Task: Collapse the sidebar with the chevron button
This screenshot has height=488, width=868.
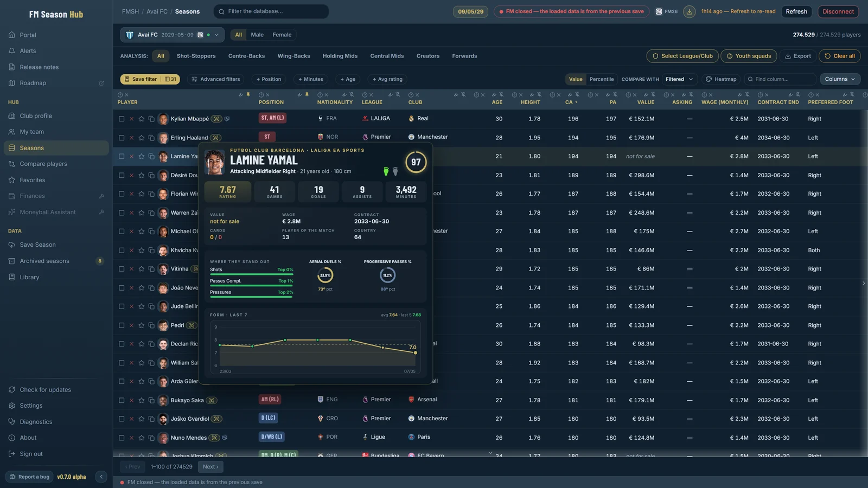Action: (101, 477)
